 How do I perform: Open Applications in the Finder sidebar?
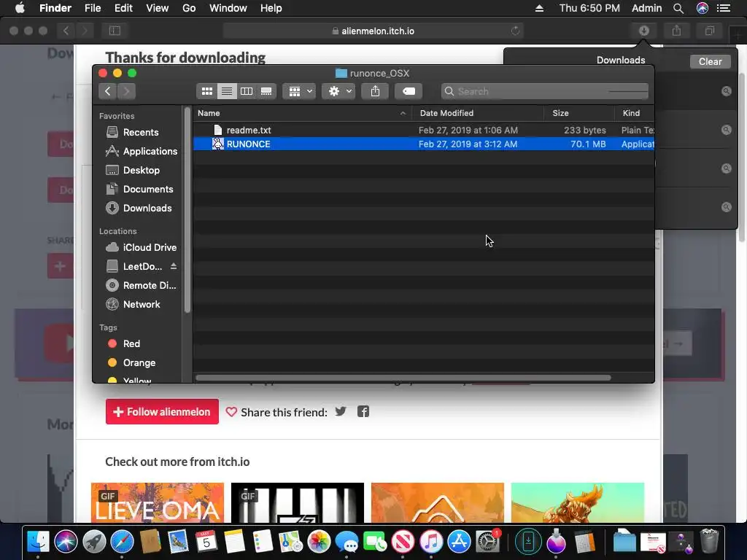click(142, 151)
